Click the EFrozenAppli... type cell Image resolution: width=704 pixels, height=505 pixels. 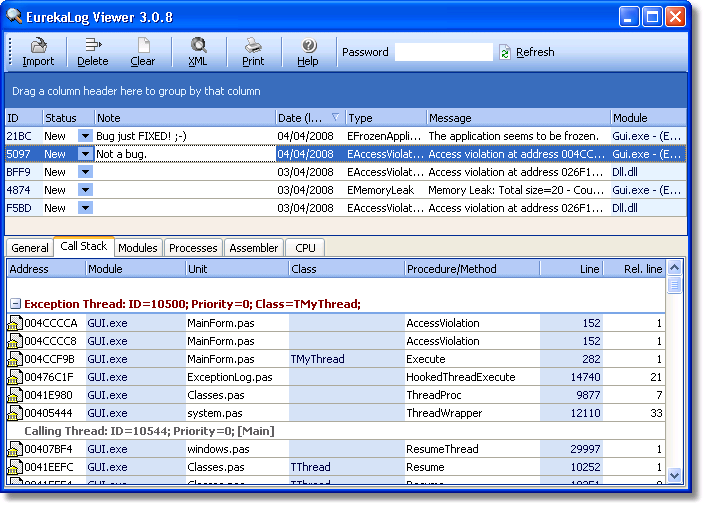pyautogui.click(x=386, y=136)
